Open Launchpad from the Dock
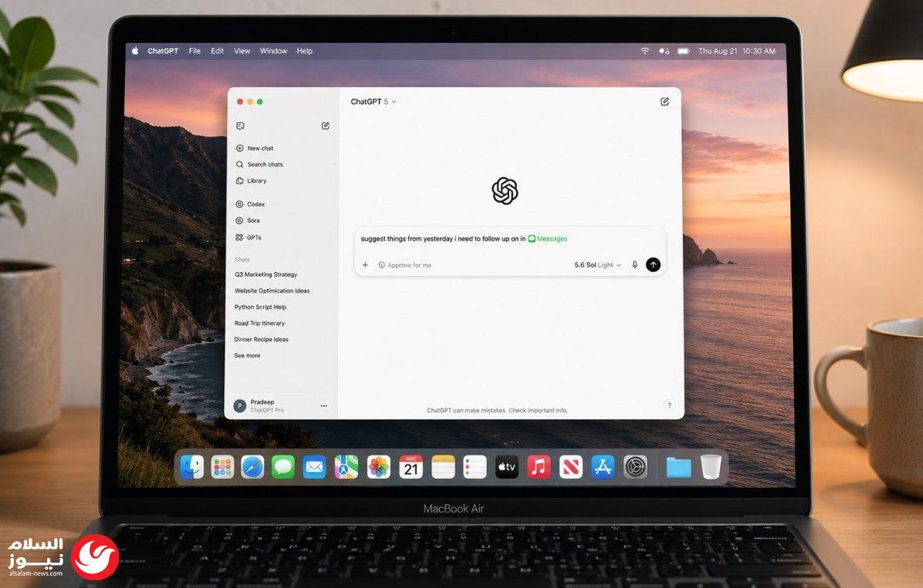Viewport: 923px width, 588px height. (222, 467)
